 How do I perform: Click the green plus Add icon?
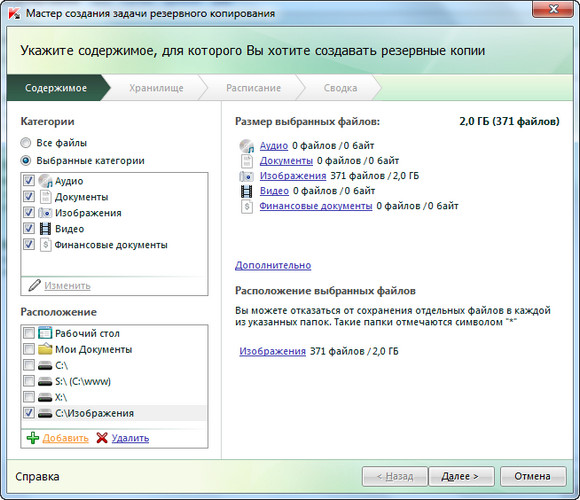(33, 438)
